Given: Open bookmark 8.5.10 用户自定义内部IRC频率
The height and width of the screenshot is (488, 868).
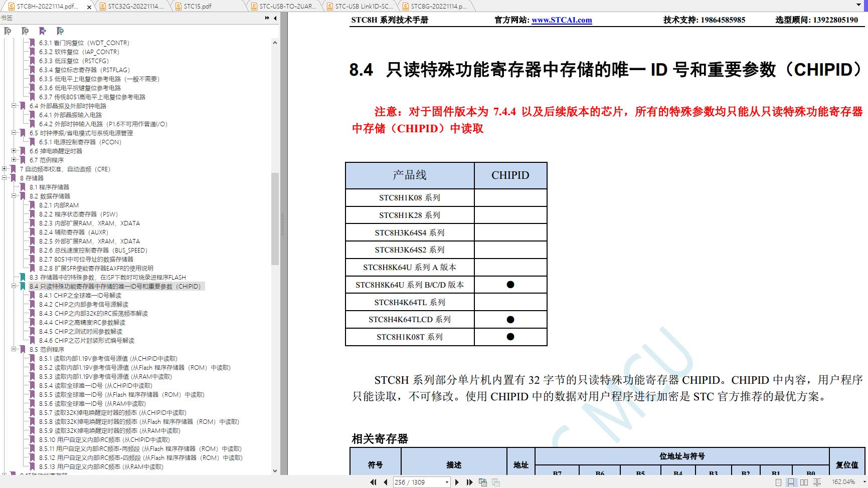Looking at the screenshot, I should 105,439.
